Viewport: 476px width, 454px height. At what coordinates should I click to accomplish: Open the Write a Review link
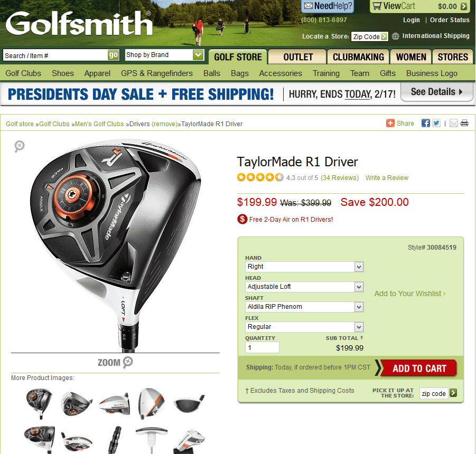tap(387, 178)
